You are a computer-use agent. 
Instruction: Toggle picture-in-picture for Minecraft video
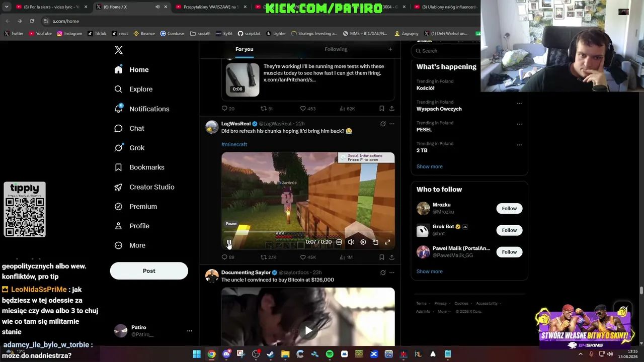pyautogui.click(x=375, y=242)
